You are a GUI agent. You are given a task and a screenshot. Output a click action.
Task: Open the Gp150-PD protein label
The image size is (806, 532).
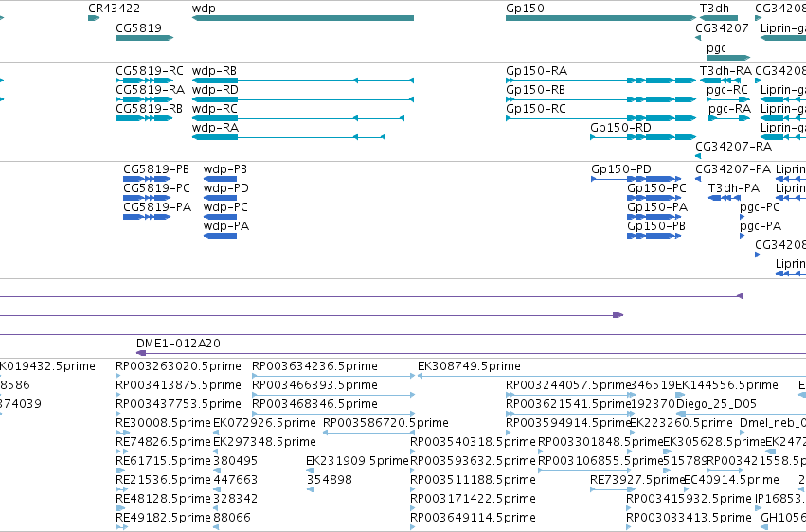point(621,168)
